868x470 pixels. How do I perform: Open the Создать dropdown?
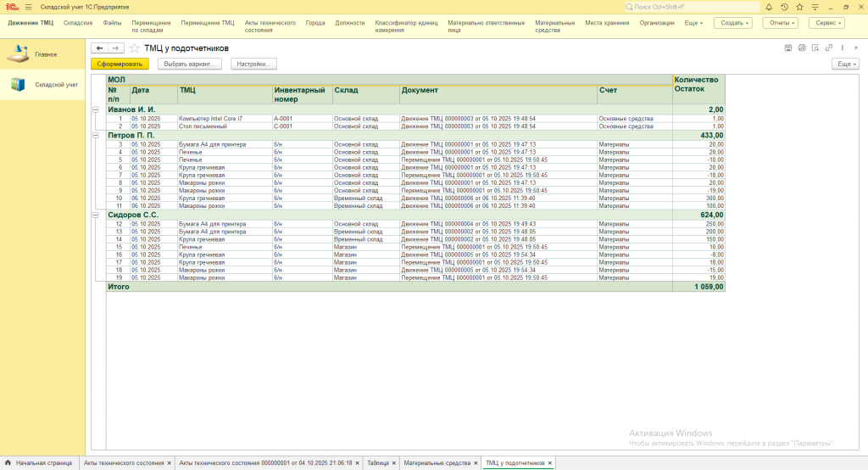[x=734, y=23]
